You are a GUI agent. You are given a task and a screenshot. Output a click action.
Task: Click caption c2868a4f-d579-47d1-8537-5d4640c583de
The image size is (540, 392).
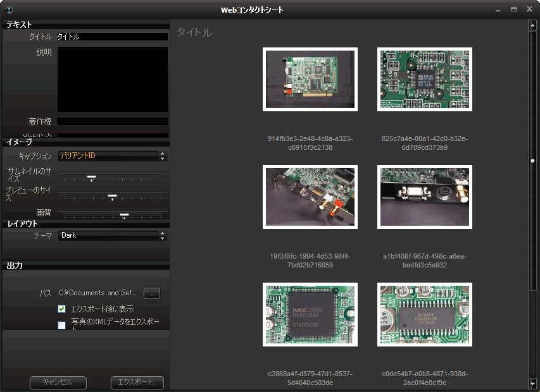pyautogui.click(x=310, y=378)
